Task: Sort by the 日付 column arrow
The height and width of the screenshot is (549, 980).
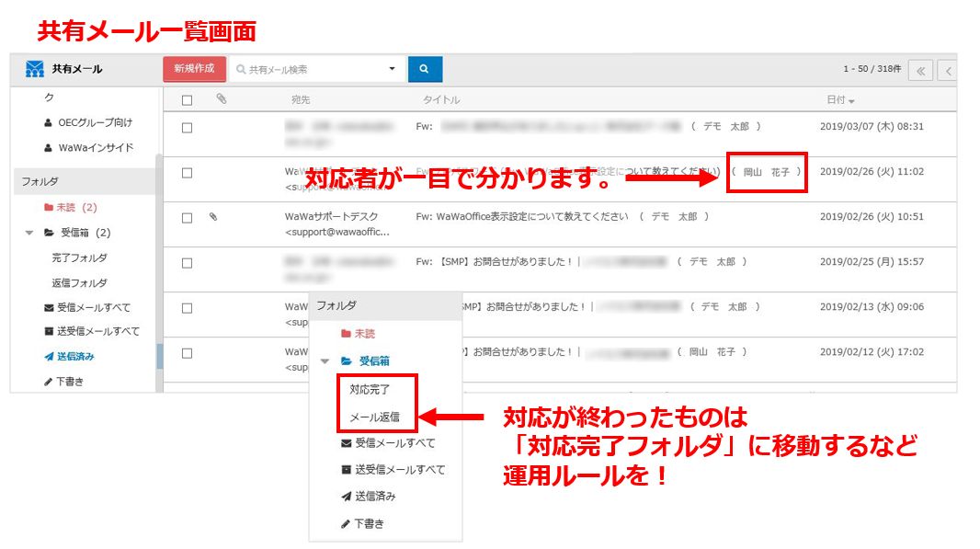Action: pyautogui.click(x=851, y=100)
